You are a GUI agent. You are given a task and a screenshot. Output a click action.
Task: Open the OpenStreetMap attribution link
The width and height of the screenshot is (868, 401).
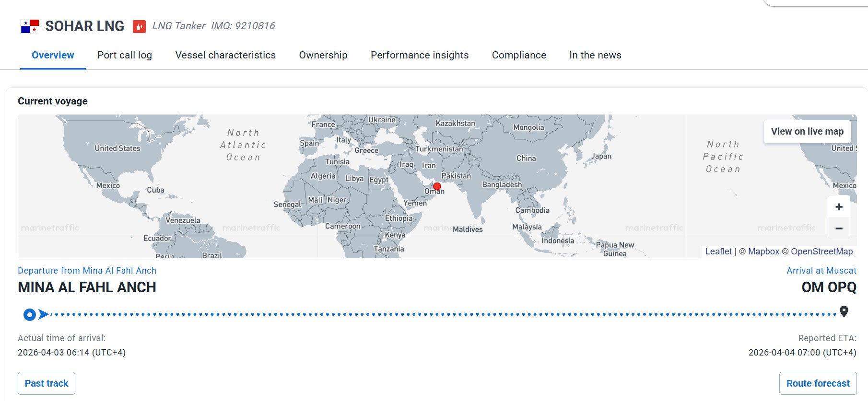click(x=821, y=252)
